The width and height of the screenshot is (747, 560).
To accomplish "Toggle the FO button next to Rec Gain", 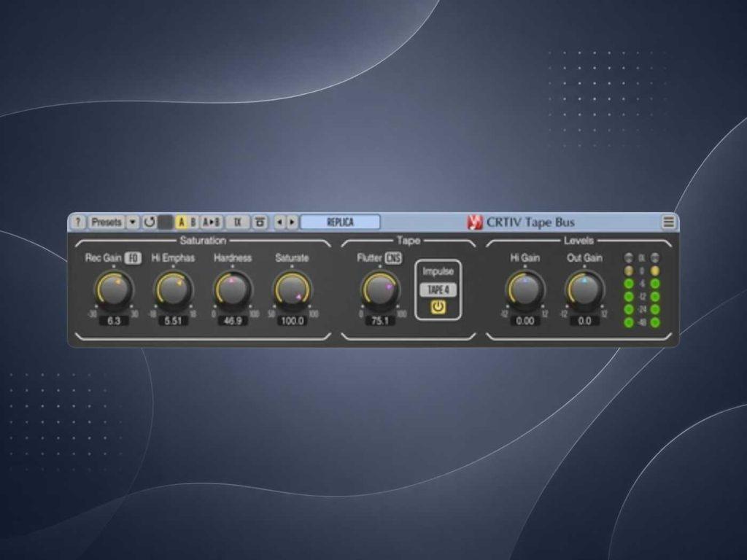I will (133, 258).
